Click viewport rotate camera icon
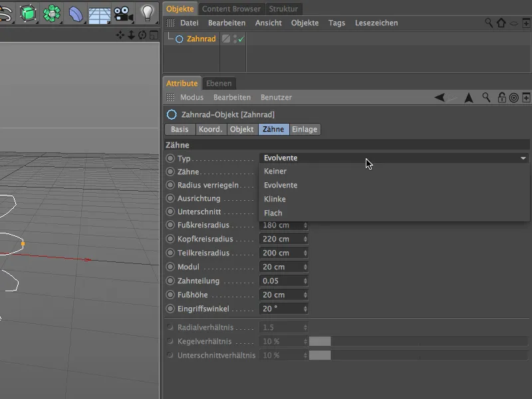Viewport: 532px width, 399px height. [x=142, y=35]
